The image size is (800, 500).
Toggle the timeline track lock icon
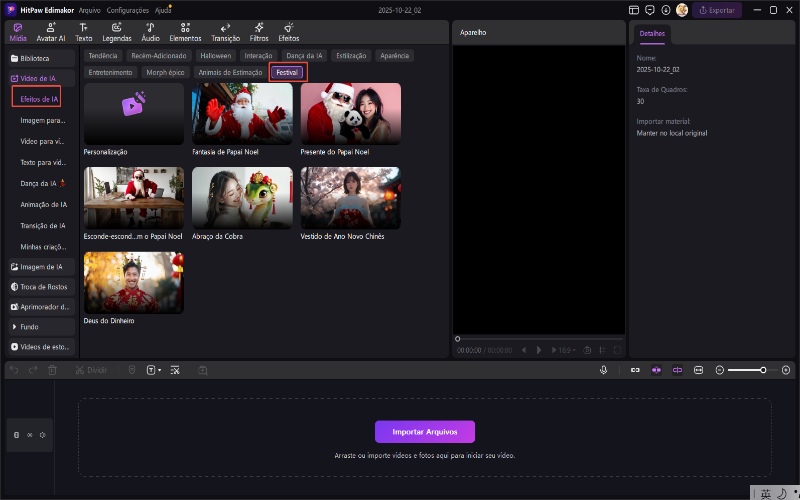15,435
